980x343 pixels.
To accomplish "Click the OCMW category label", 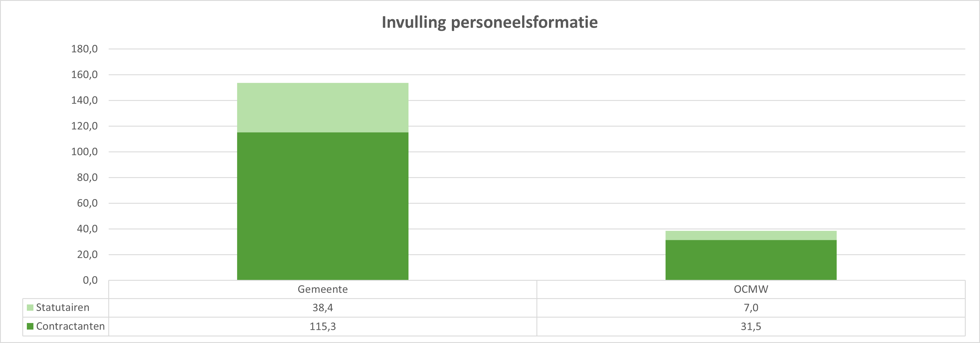I will [751, 289].
